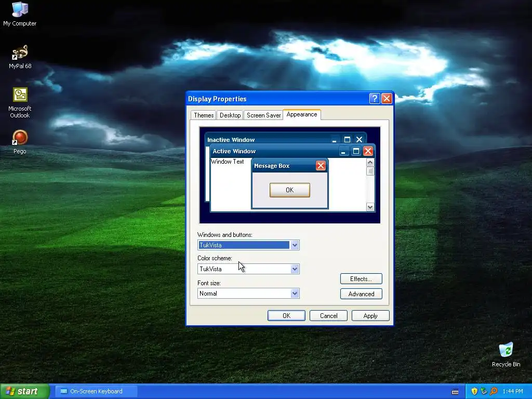Screen dimensions: 532x399
Task: Click the Window Text preview label
Action: 228,162
